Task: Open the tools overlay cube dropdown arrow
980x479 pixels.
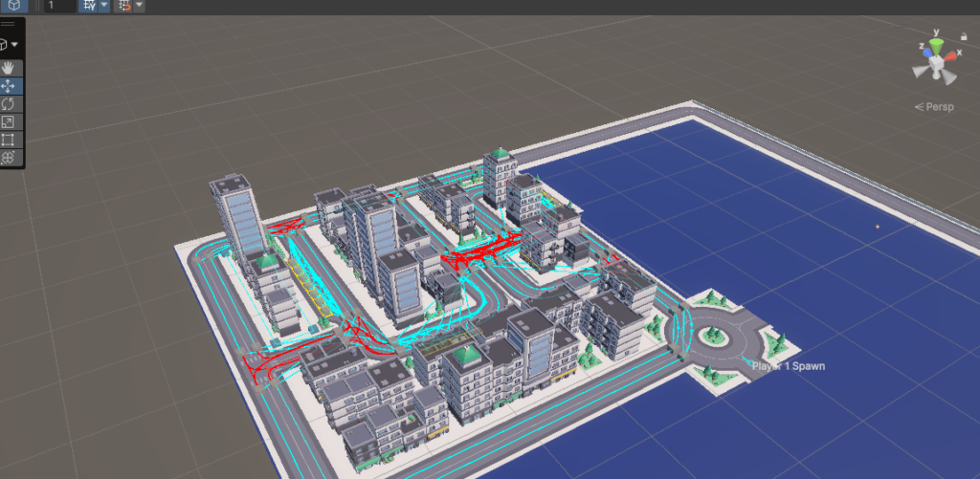Action: click(x=14, y=45)
